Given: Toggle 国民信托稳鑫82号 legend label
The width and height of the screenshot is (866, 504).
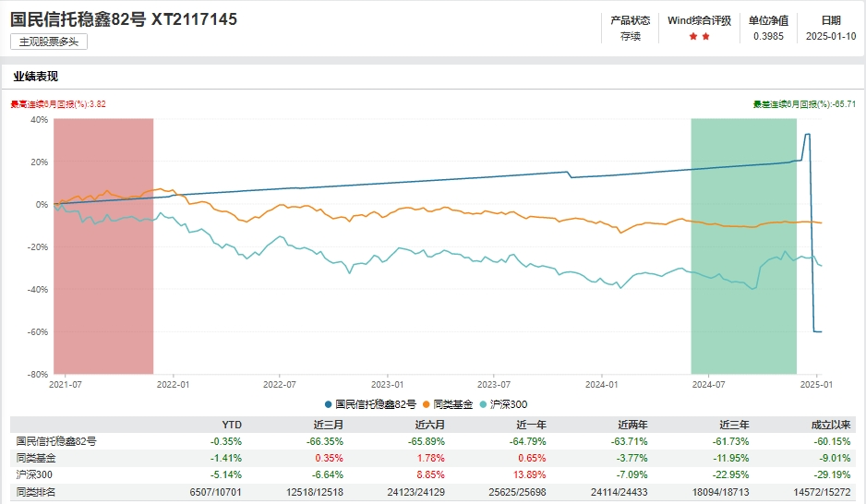Looking at the screenshot, I should point(376,404).
